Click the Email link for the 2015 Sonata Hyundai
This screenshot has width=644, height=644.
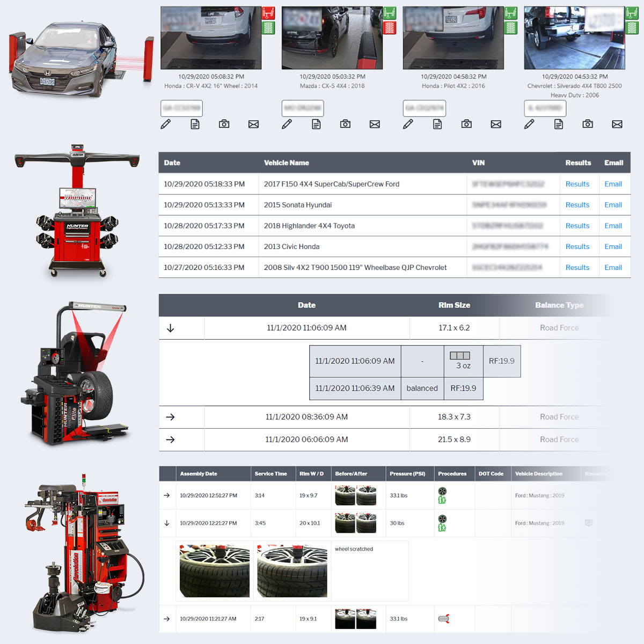[x=613, y=205]
